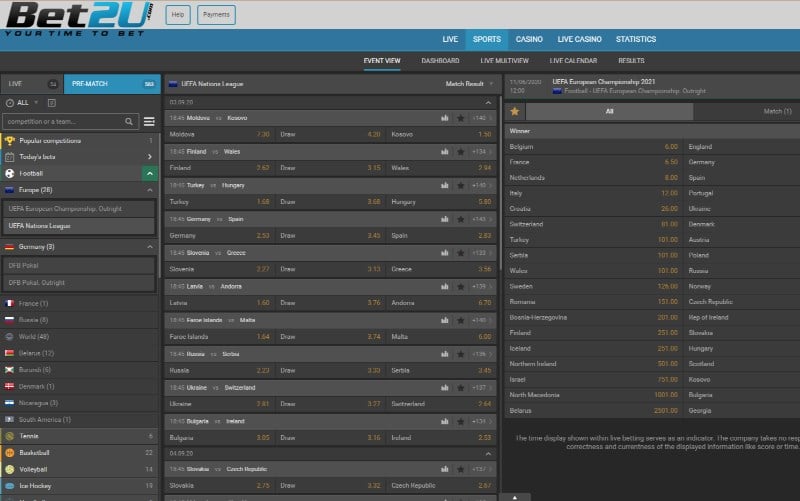Open UEFA European Championship Outright
This screenshot has height=501, width=800.
[79, 209]
